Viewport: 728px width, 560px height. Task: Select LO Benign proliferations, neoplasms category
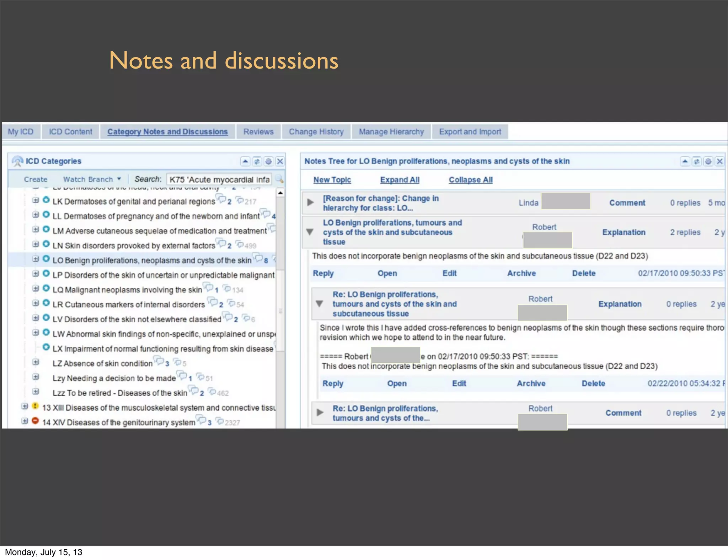pyautogui.click(x=152, y=260)
